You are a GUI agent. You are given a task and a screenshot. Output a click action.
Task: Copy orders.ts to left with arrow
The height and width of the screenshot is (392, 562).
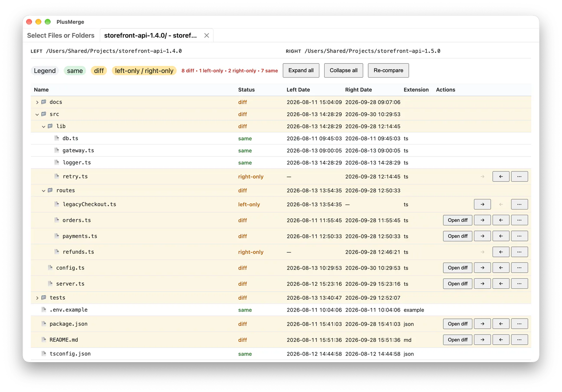pyautogui.click(x=501, y=220)
